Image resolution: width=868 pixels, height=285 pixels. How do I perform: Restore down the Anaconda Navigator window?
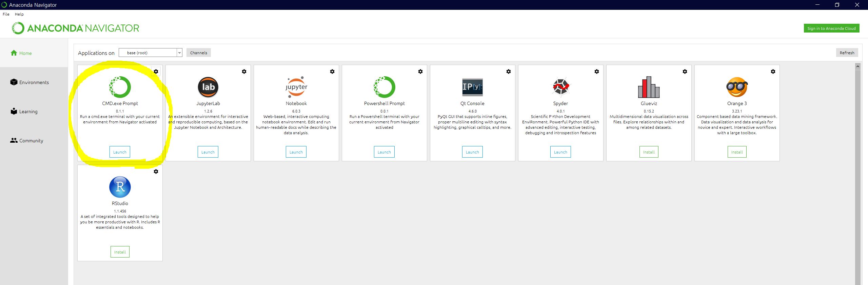click(x=837, y=5)
